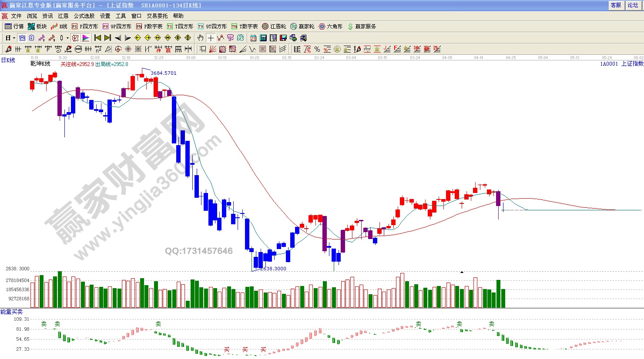Click the save floppy disk icon
Screen dimensions: 644x359
point(283,38)
